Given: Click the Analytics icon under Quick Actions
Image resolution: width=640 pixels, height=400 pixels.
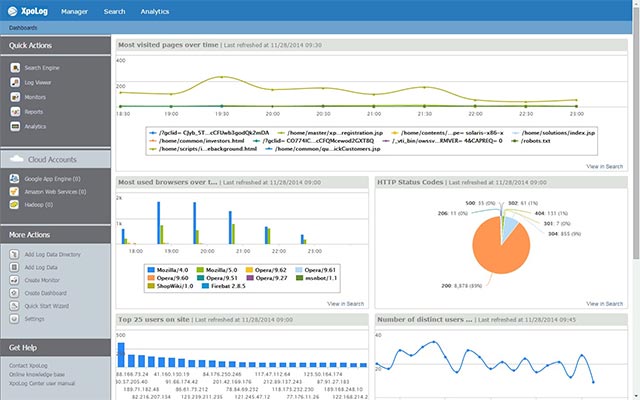Looking at the screenshot, I should tap(15, 126).
